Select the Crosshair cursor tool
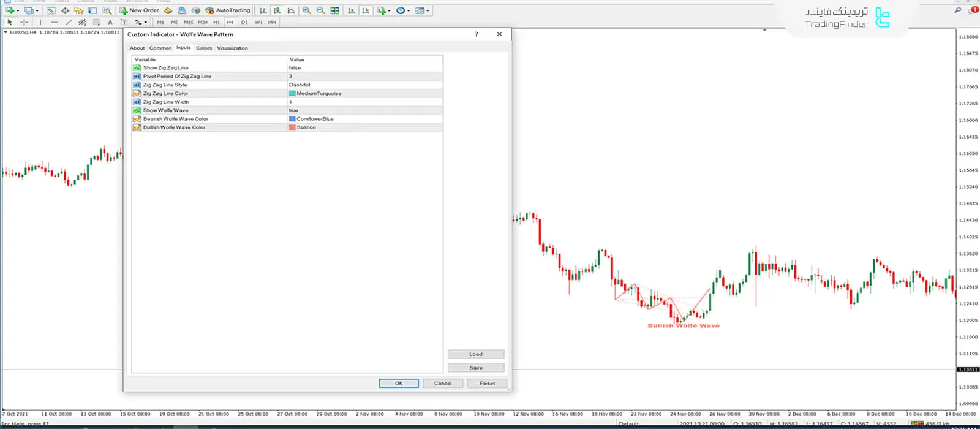Screen dimensions: 980x429 pos(24,22)
